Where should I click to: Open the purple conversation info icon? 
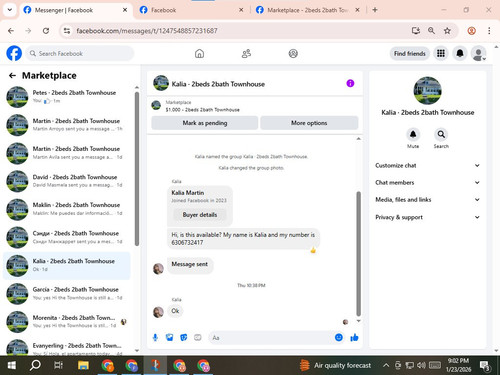point(350,83)
